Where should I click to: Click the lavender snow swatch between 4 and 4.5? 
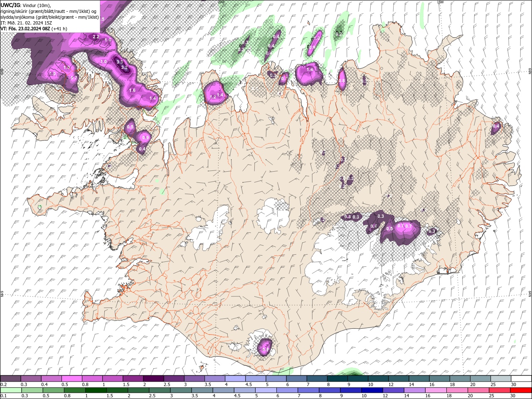(x=235, y=379)
